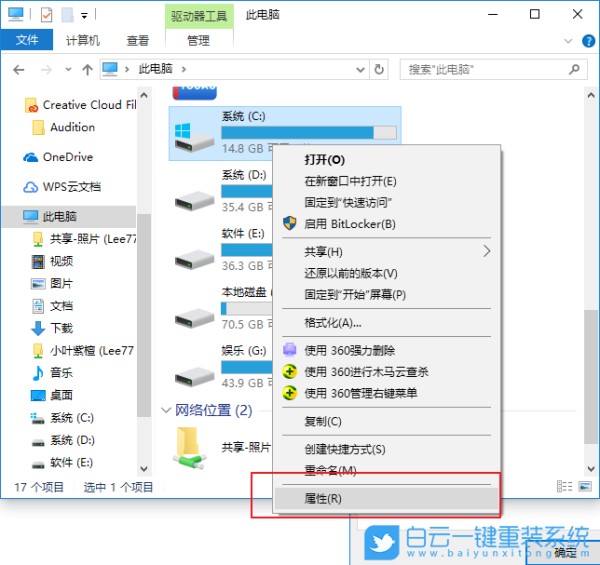This screenshot has width=600, height=565.
Task: Select the Audition folder in sidebar
Action: tap(64, 127)
